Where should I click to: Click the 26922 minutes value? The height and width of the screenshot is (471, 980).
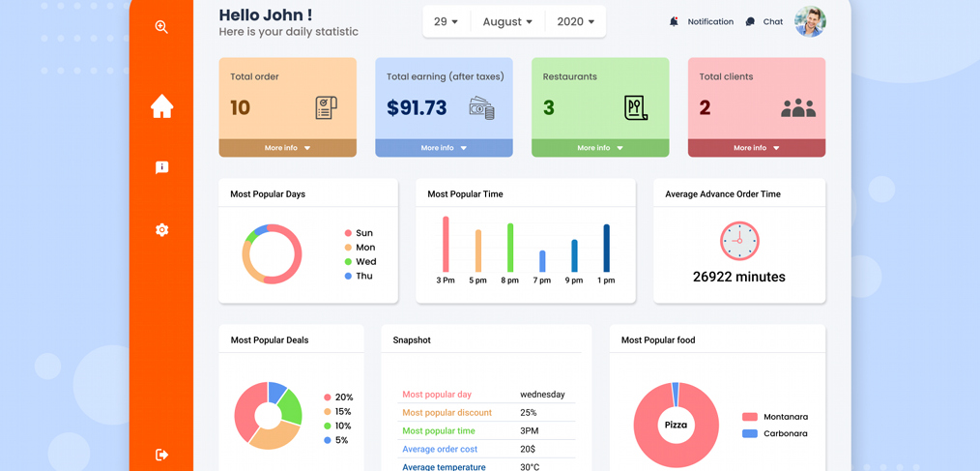pyautogui.click(x=739, y=277)
